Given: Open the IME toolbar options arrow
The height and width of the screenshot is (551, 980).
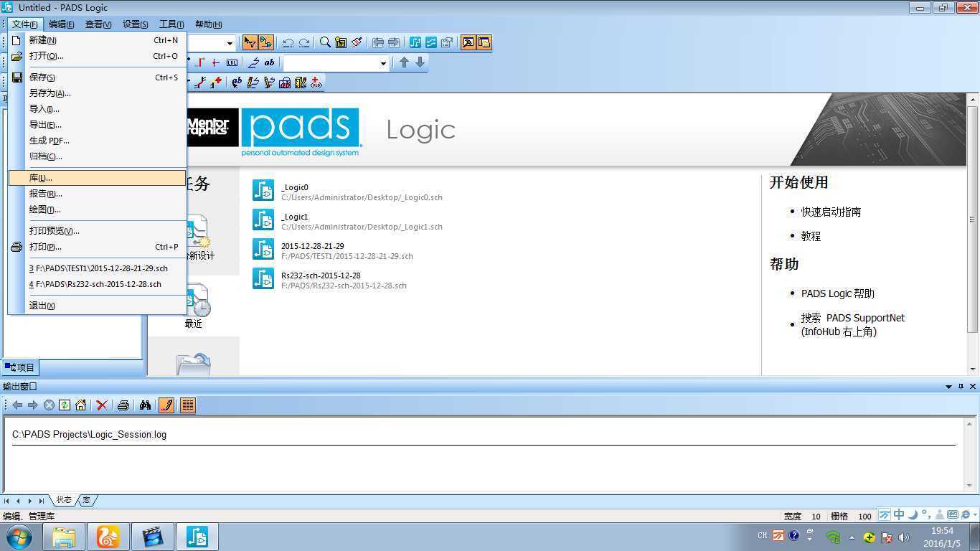Looking at the screenshot, I should [975, 514].
